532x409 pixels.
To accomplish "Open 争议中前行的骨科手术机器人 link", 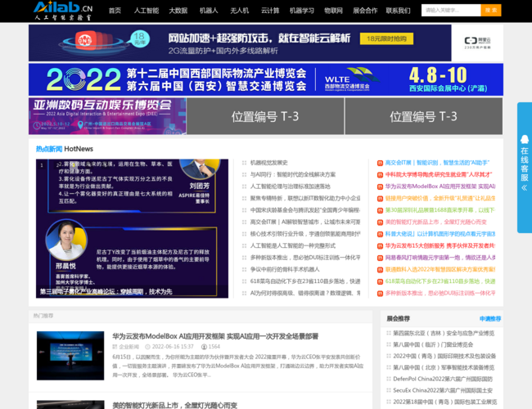I will (x=285, y=270).
